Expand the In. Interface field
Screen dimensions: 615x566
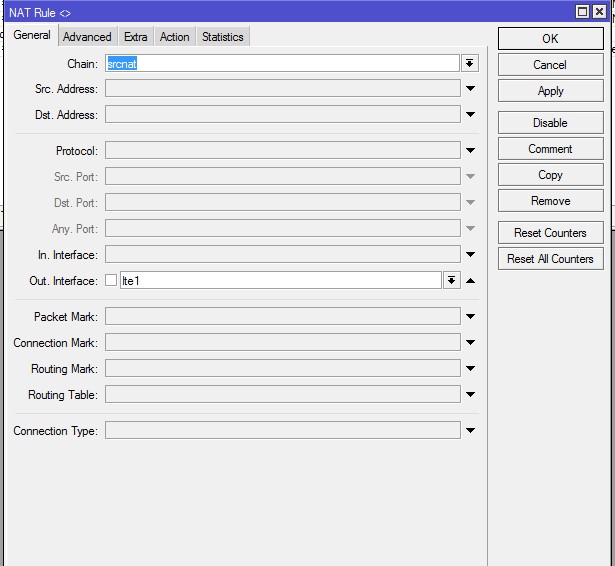pos(470,255)
